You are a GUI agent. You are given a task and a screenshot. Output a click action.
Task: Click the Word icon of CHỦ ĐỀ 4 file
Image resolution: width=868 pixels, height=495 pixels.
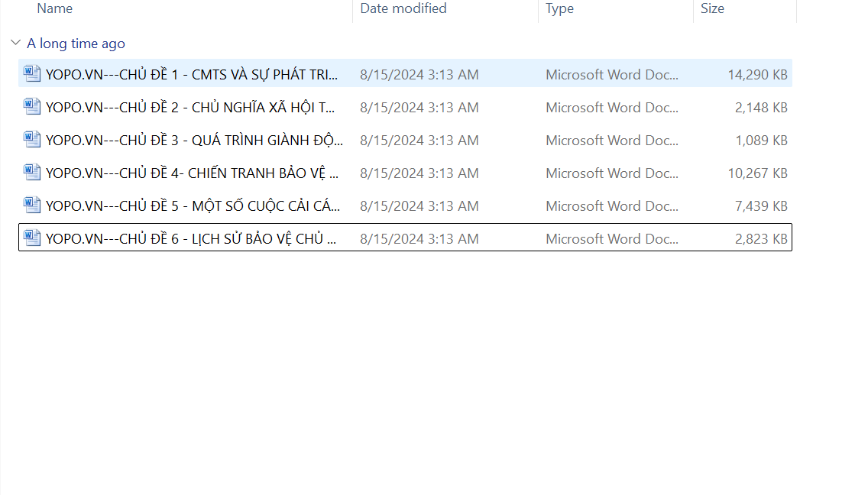[x=32, y=173]
